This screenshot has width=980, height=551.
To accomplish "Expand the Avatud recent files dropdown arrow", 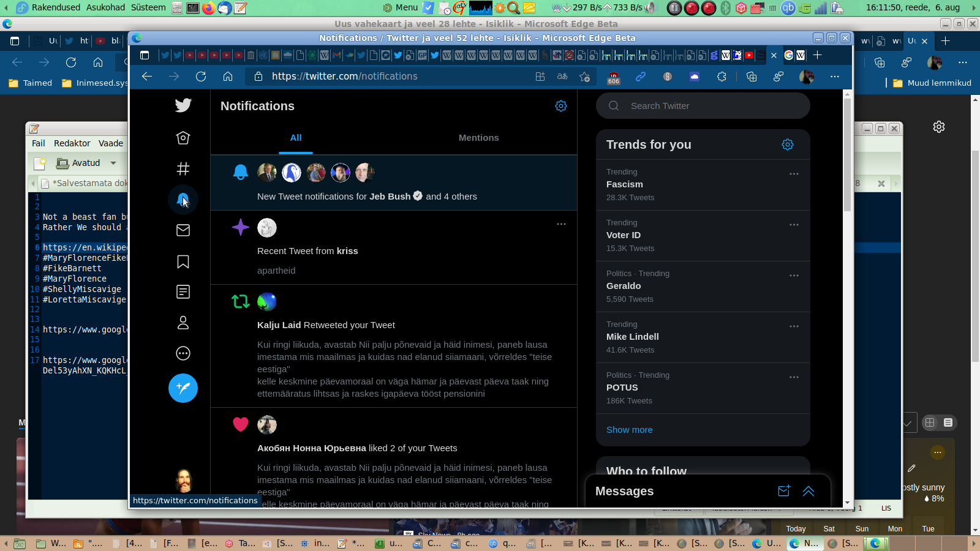I will (113, 163).
